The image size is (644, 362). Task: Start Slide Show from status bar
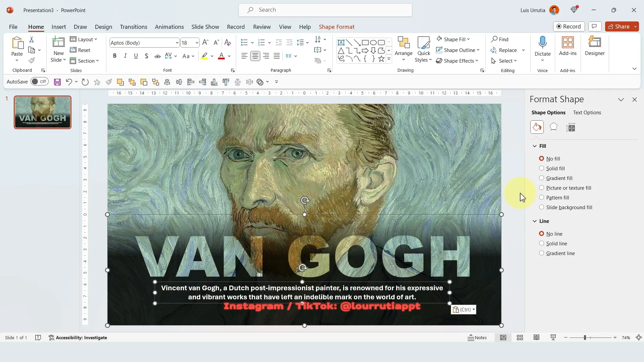553,338
